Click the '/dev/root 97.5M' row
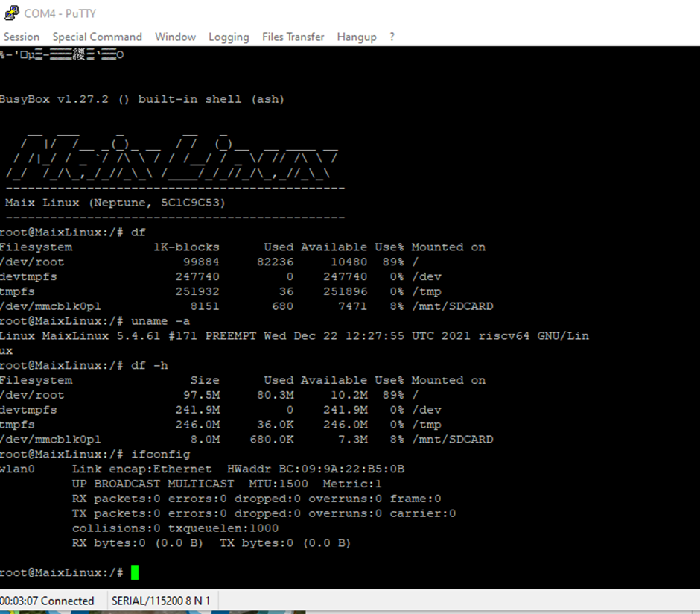Screen dimensions: 700x614 point(209,395)
